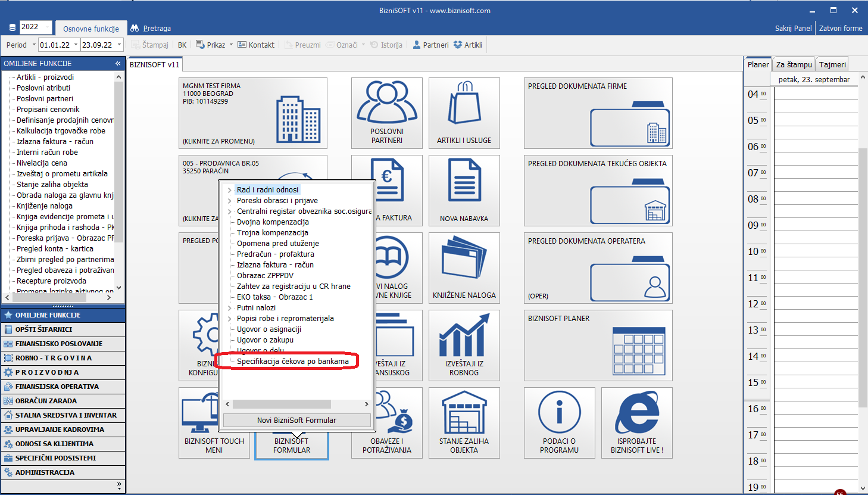Open the Izveštaji iz Robnog chart tile
The width and height of the screenshot is (868, 495).
pyautogui.click(x=464, y=345)
